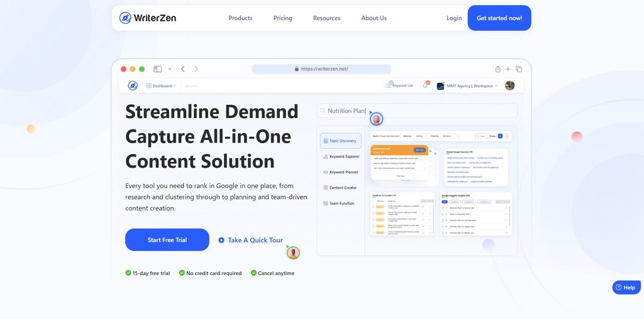Click the browser address bar showing writerzen.net
The image size is (644, 319).
tap(321, 69)
